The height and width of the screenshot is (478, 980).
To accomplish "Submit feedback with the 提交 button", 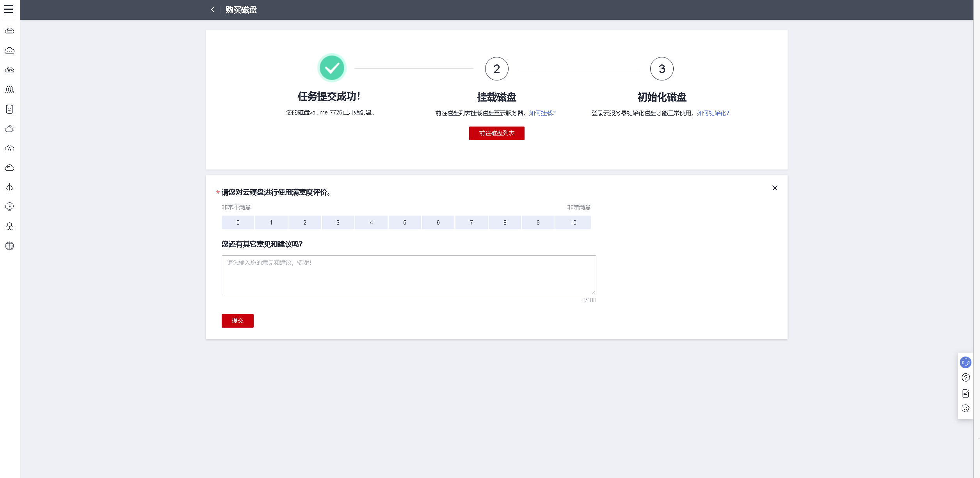I will tap(237, 321).
